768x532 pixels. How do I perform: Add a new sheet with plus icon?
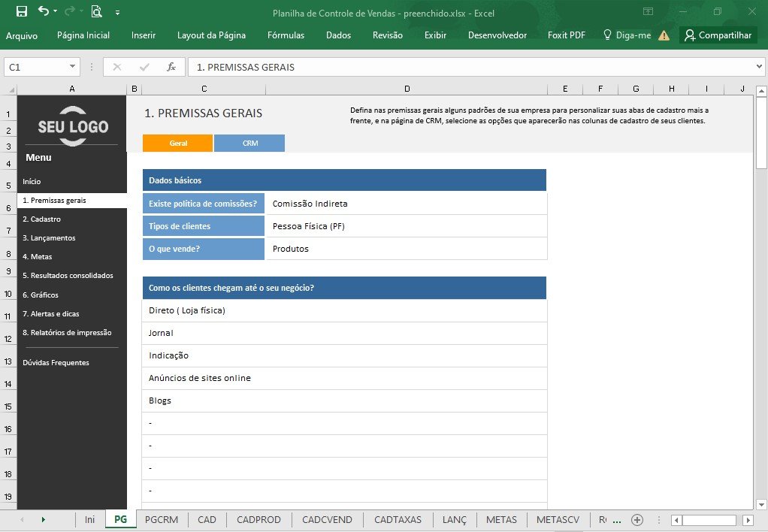636,520
